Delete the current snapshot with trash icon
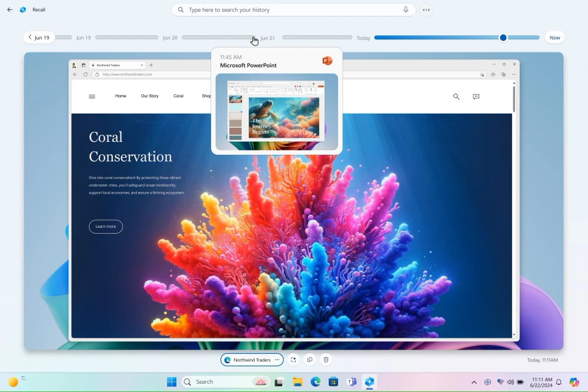The height and width of the screenshot is (392, 588). point(326,360)
